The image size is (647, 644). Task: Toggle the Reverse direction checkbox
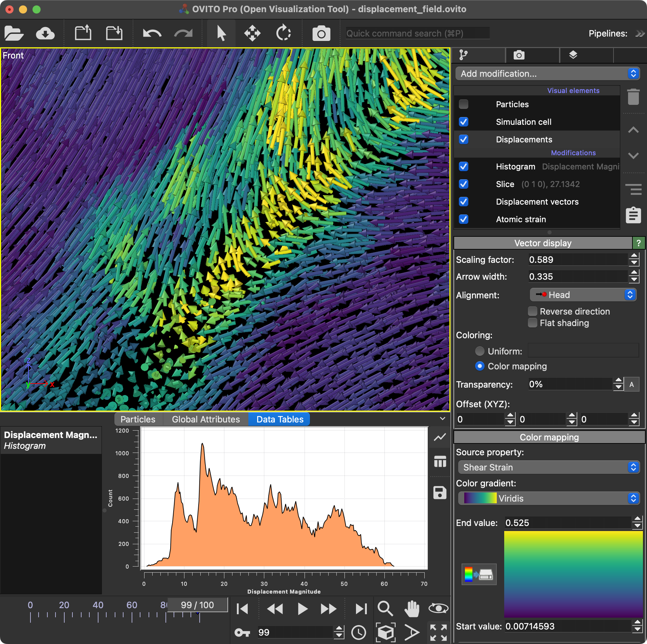(533, 311)
